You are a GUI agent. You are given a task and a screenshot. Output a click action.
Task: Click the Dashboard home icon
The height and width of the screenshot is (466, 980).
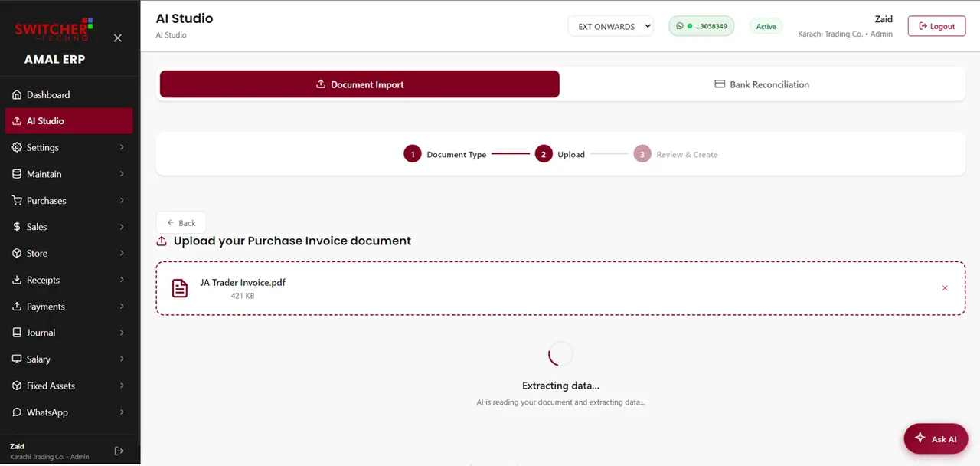pyautogui.click(x=17, y=95)
